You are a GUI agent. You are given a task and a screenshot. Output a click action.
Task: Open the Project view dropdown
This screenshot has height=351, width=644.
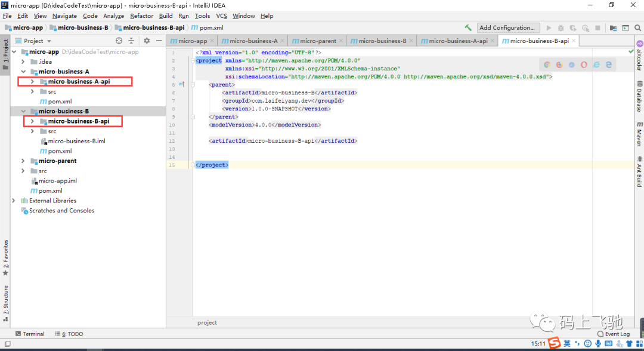pos(33,41)
